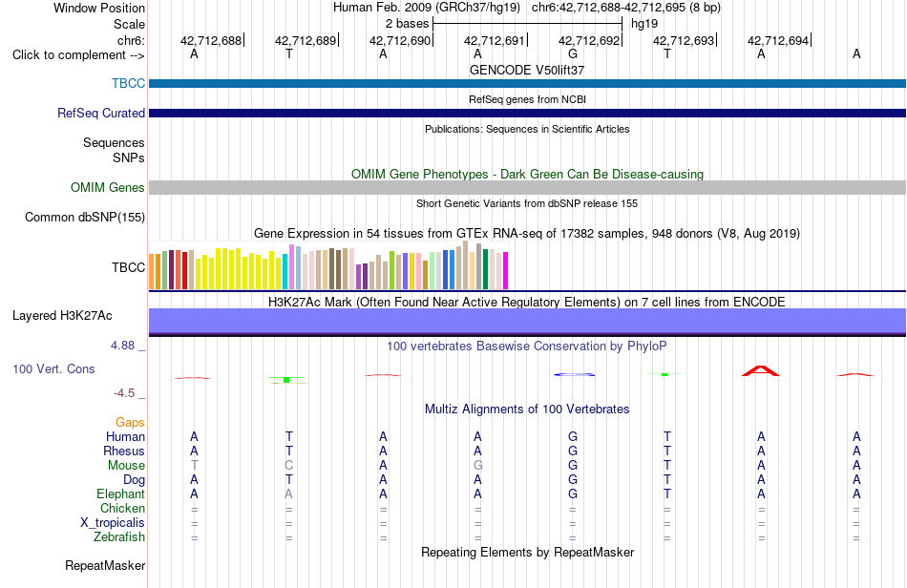Click the -4.5 PhyloP lower scale value

[124, 393]
